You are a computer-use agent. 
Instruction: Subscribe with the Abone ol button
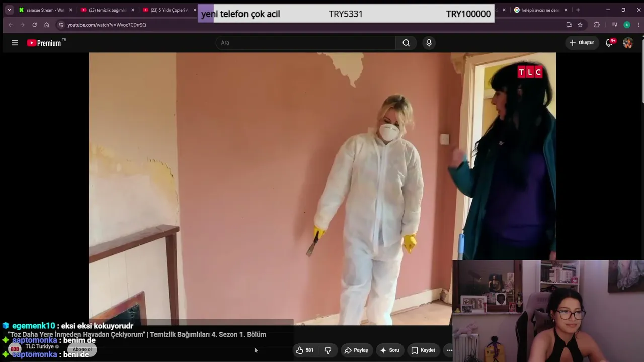point(82,350)
